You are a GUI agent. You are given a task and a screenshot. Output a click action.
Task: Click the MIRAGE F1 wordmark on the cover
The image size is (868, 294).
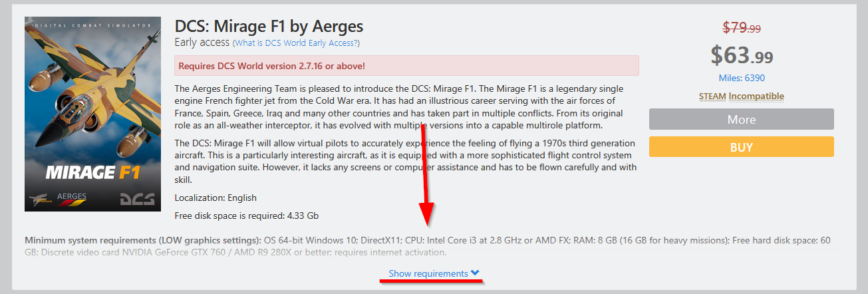coord(92,174)
